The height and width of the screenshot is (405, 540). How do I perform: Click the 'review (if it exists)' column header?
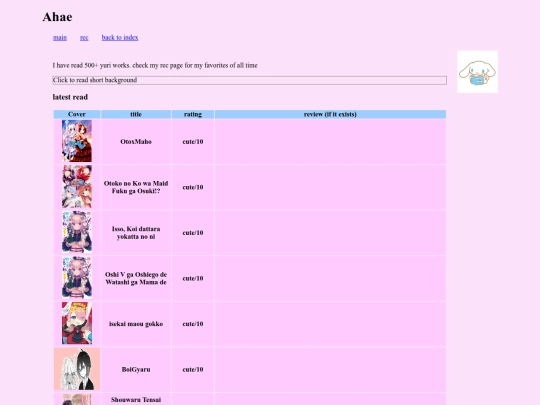point(330,114)
